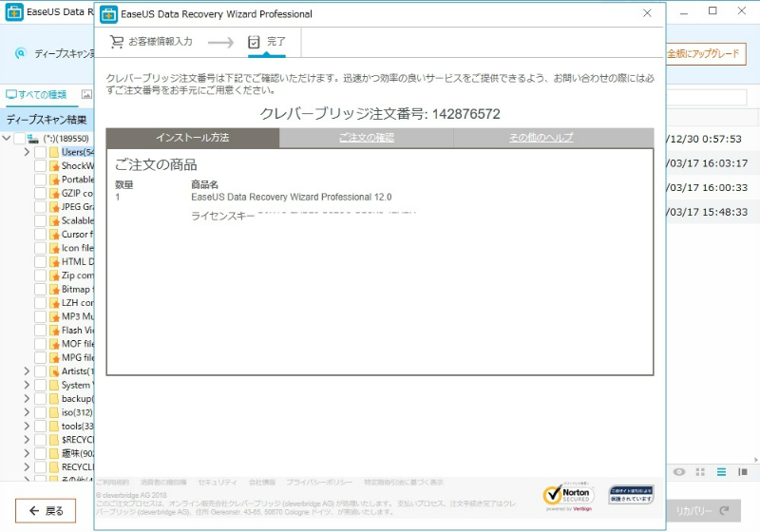Viewport: 760px width, 532px height.
Task: Click the 03/17 16:03:17 date entry
Action: click(x=707, y=163)
